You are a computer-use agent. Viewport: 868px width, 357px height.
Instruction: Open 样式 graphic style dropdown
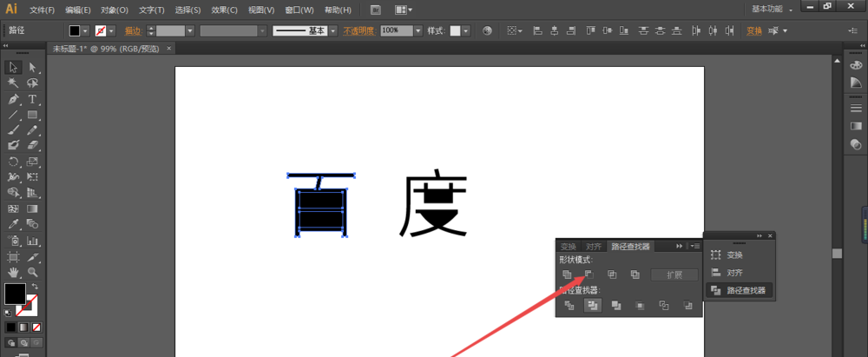pyautogui.click(x=466, y=31)
